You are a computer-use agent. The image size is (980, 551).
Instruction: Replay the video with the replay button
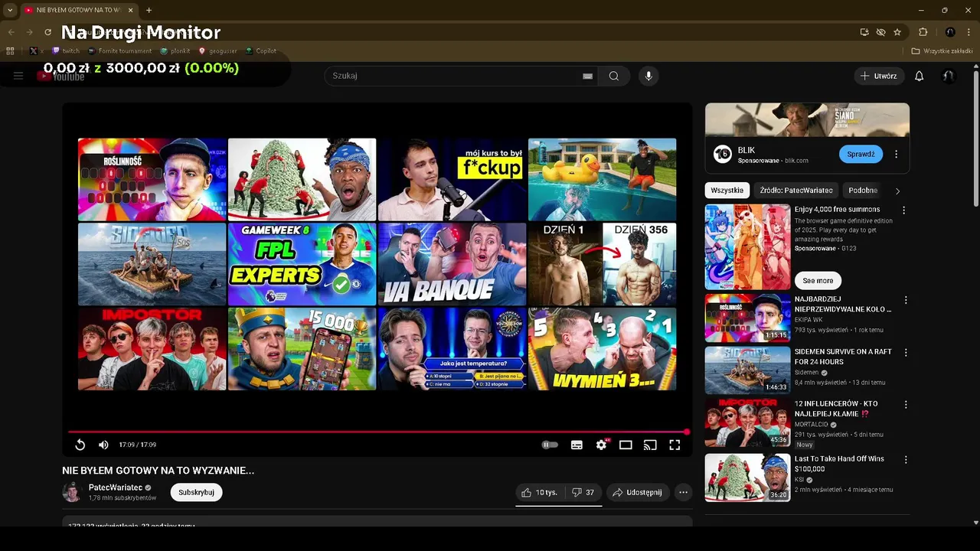click(x=80, y=445)
